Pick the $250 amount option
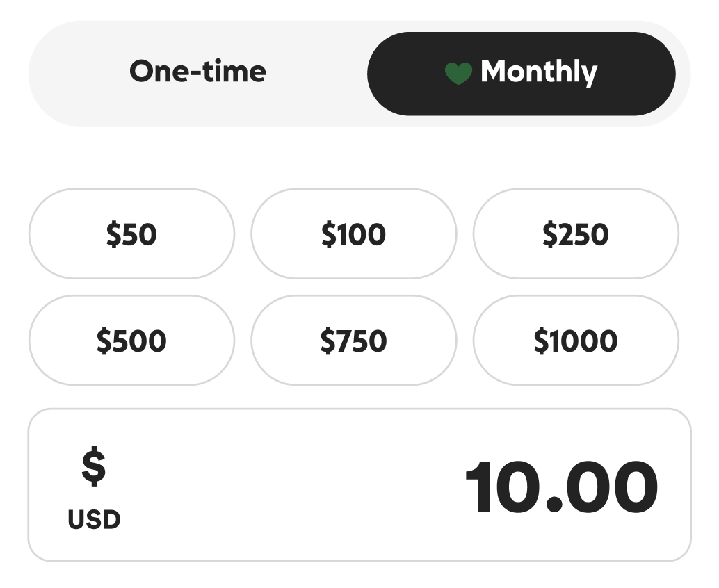 (x=575, y=234)
